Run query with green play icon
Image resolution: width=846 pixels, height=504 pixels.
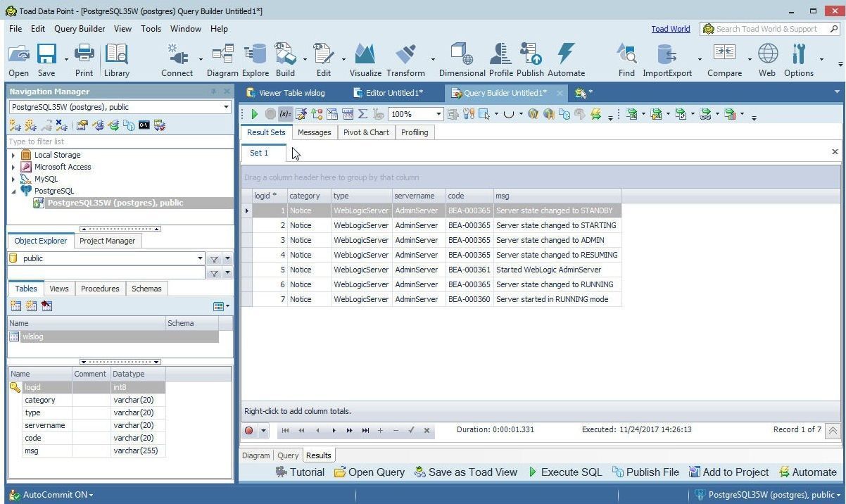(x=254, y=114)
